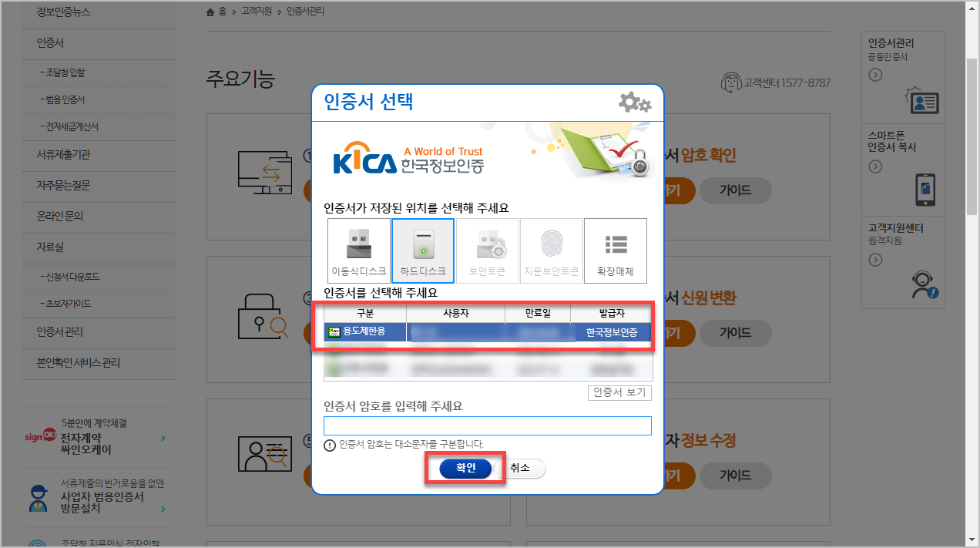Open 초보자가이드 sidebar submenu
The width and height of the screenshot is (980, 548).
pyautogui.click(x=66, y=303)
